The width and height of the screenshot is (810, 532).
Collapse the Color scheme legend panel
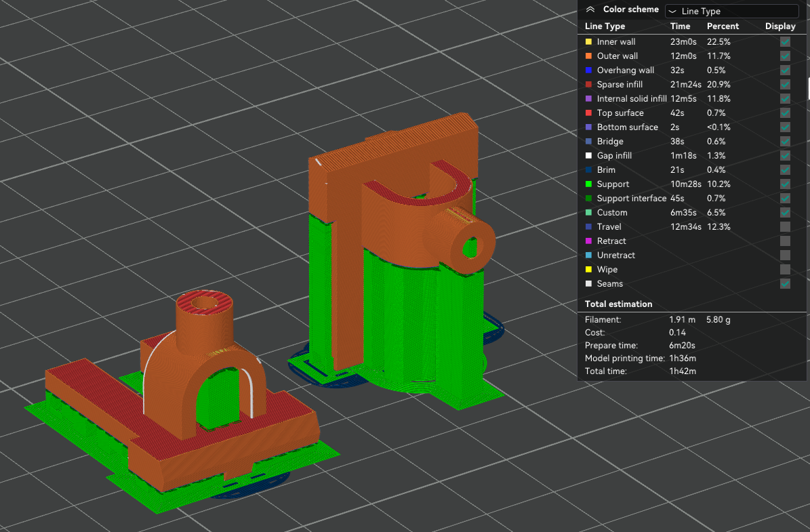tap(590, 9)
